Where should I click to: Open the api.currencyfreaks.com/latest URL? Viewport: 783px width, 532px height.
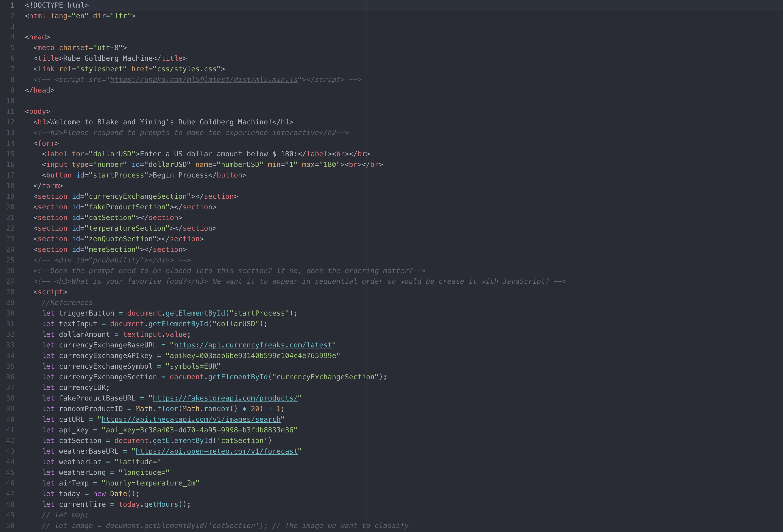[x=253, y=345]
